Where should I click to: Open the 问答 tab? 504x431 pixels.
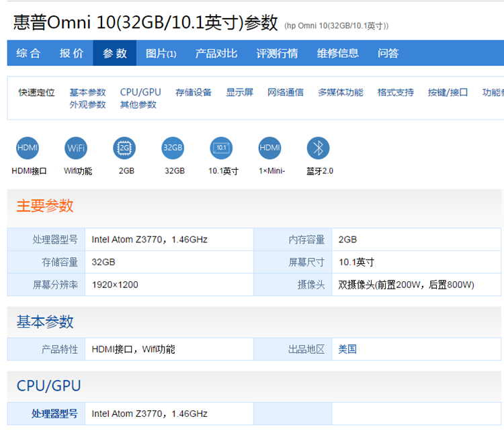pos(388,53)
